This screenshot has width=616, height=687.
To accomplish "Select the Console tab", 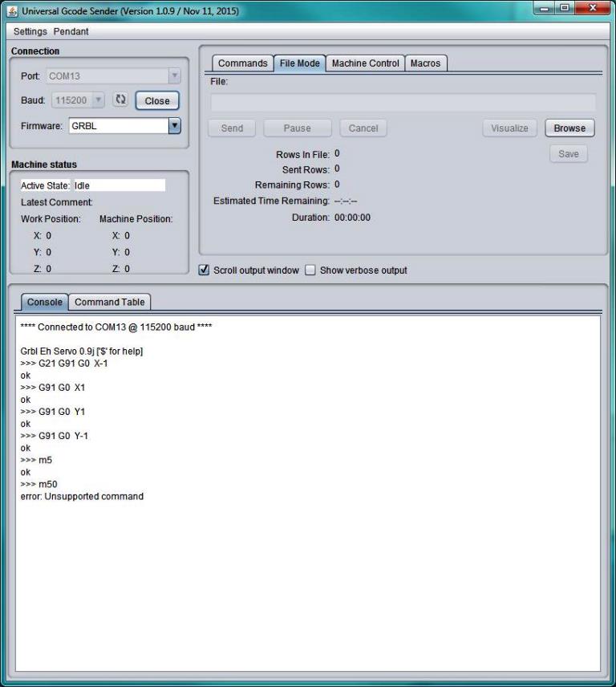I will [x=45, y=302].
